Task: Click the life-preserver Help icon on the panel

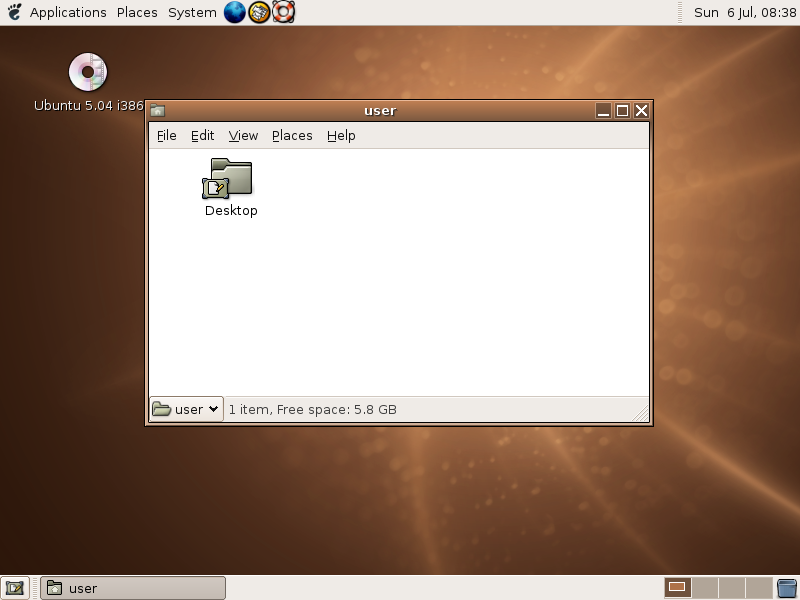Action: point(284,13)
